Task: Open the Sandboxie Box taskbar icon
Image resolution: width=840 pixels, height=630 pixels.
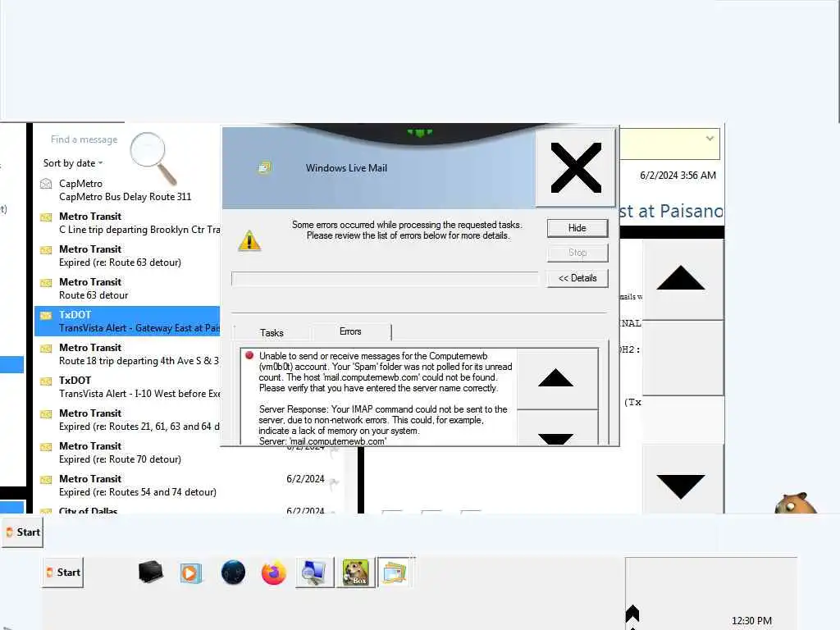Action: point(356,572)
